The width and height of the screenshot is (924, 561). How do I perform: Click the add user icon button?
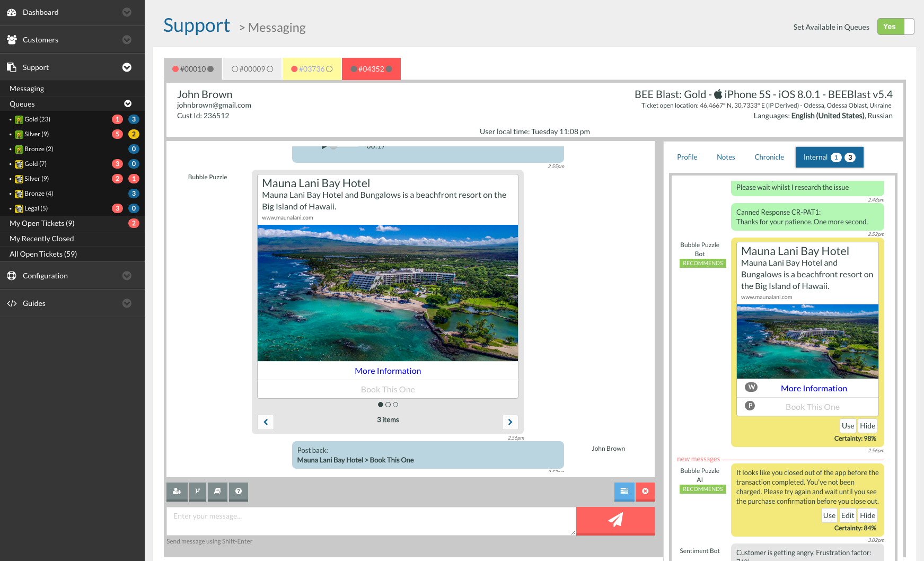point(177,492)
